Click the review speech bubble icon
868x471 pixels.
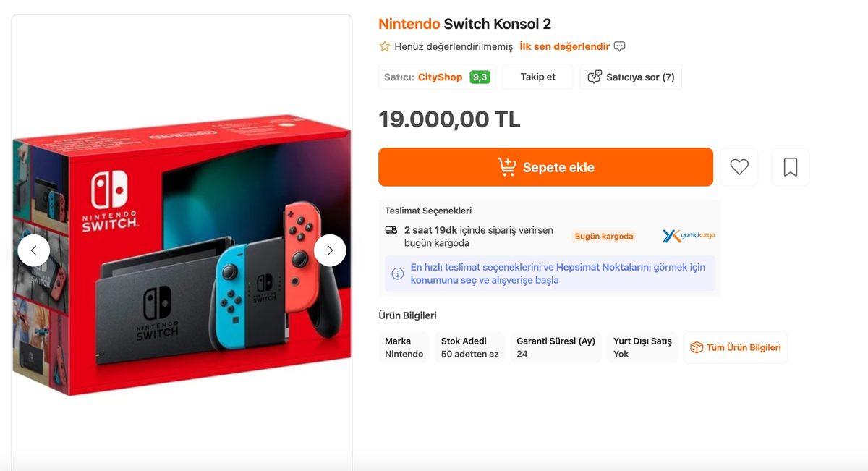(x=618, y=45)
